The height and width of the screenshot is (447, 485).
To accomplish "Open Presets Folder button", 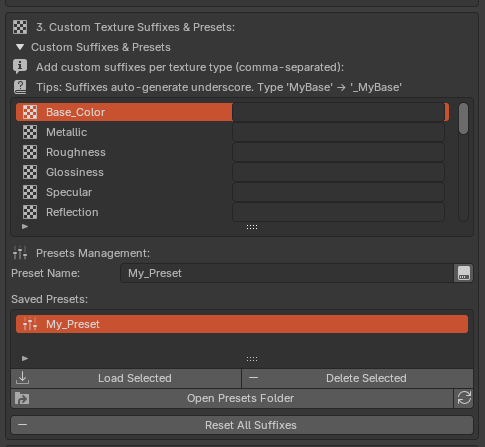I will click(x=232, y=398).
